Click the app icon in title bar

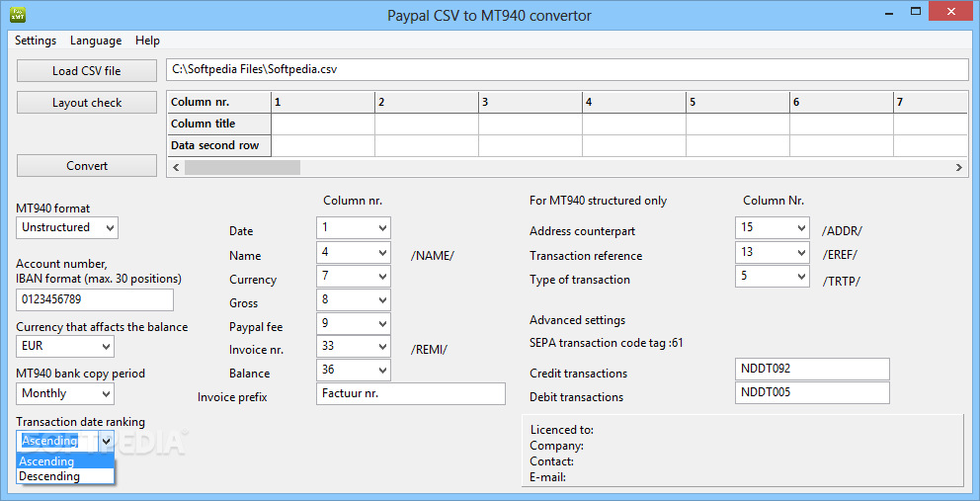coord(18,15)
